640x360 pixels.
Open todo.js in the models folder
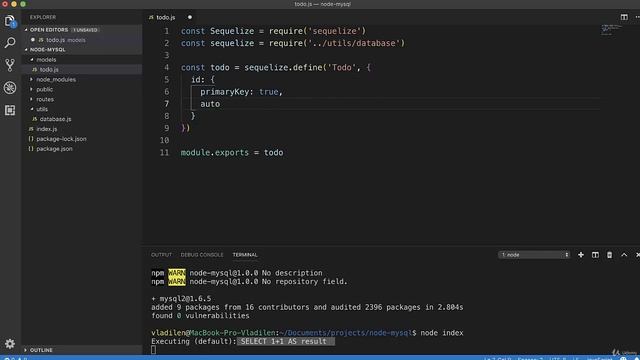point(82,69)
